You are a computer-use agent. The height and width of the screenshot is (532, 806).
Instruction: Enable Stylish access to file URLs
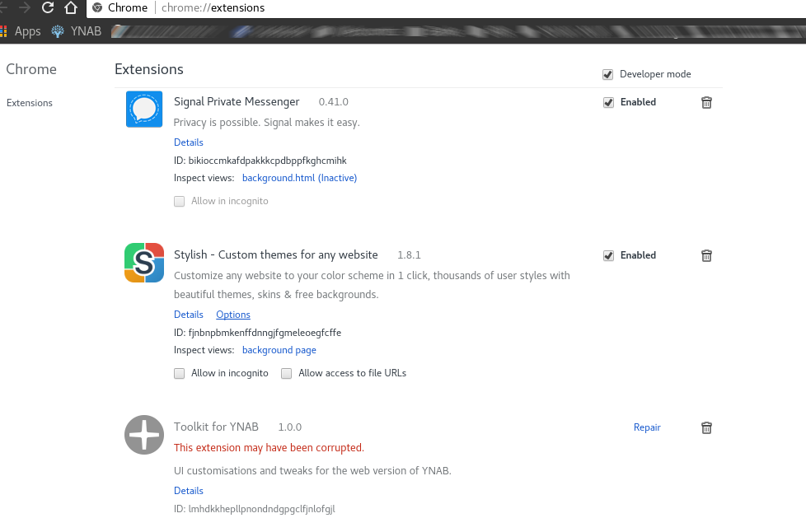pyautogui.click(x=286, y=373)
